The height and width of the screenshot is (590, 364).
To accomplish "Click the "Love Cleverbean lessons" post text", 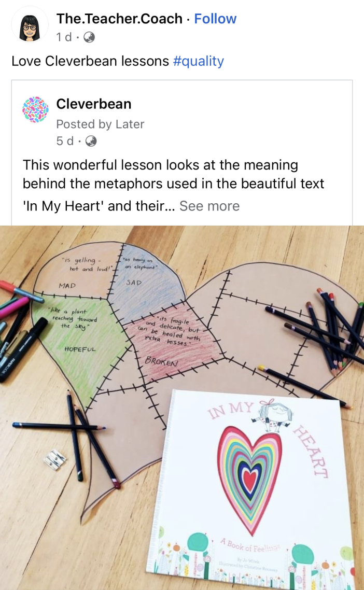I will 83,61.
